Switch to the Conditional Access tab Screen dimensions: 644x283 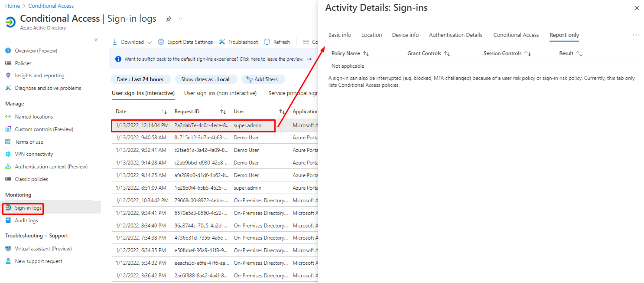516,35
